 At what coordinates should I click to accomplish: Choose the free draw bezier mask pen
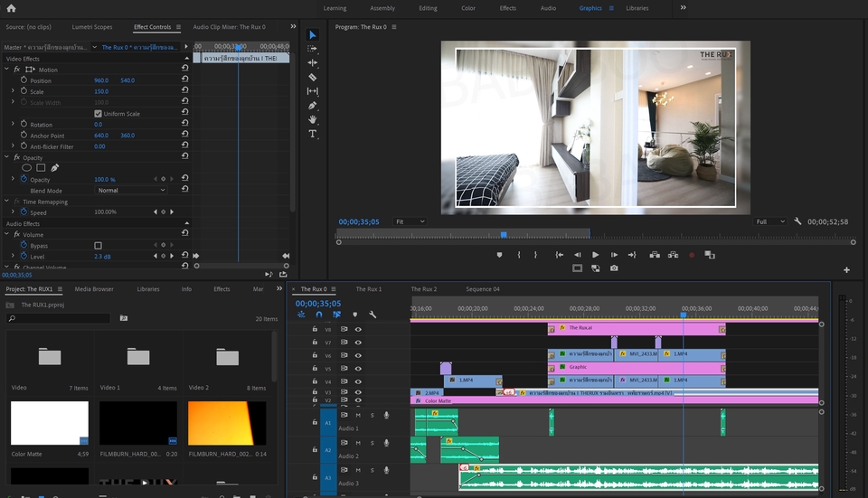coord(55,168)
